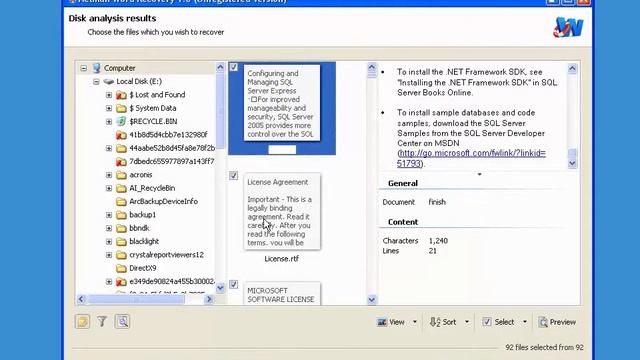Click the Preview magnifier icon
The height and width of the screenshot is (360, 640).
543,322
